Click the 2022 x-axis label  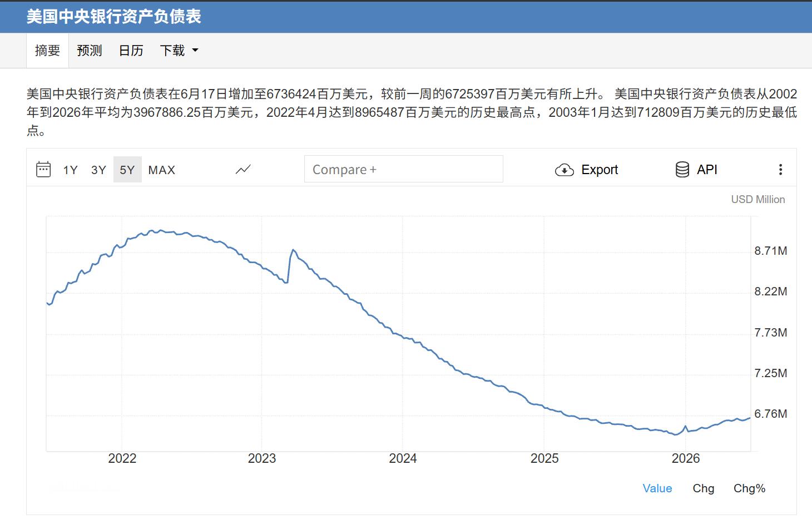(122, 458)
